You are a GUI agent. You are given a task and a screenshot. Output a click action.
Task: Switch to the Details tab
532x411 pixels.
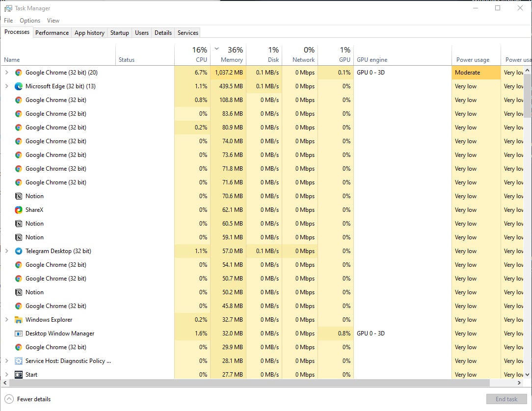coord(163,33)
